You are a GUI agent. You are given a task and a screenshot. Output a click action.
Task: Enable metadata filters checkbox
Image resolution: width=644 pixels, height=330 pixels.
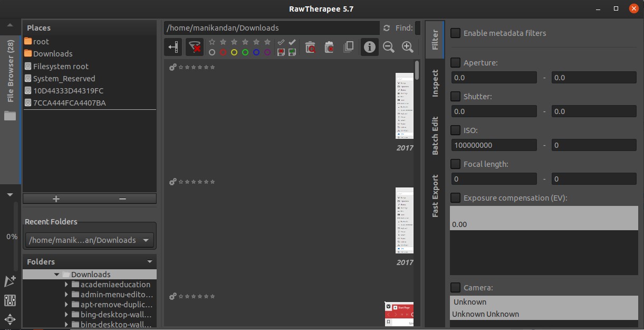456,33
